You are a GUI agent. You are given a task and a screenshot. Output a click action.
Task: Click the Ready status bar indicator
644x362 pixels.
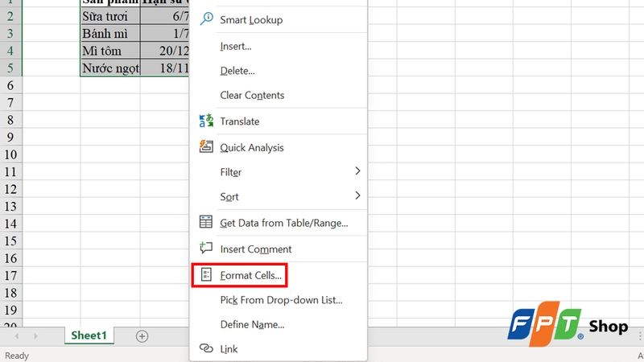(17, 356)
